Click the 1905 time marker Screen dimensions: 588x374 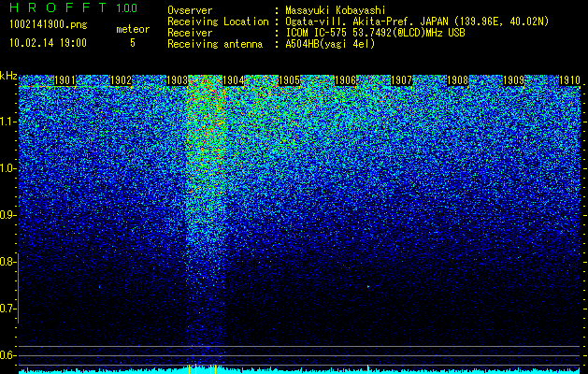click(289, 80)
